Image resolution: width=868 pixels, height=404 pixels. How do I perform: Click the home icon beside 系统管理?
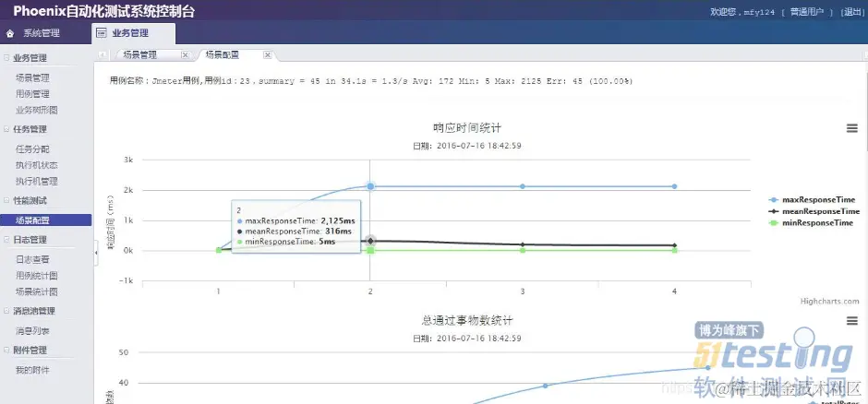[10, 33]
